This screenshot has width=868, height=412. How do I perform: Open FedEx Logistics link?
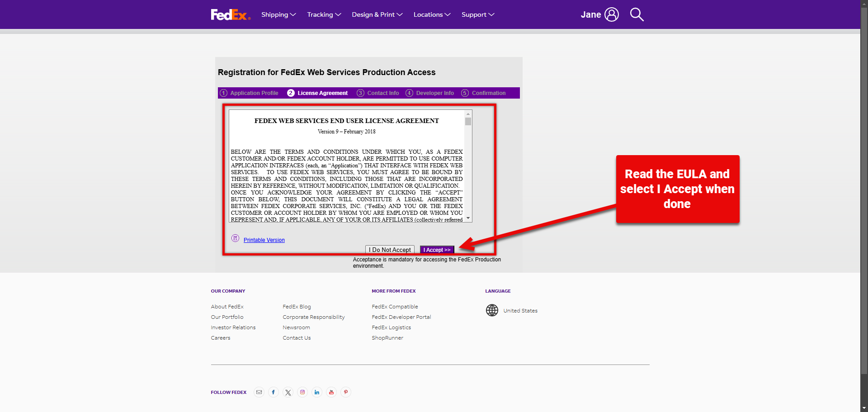392,327
